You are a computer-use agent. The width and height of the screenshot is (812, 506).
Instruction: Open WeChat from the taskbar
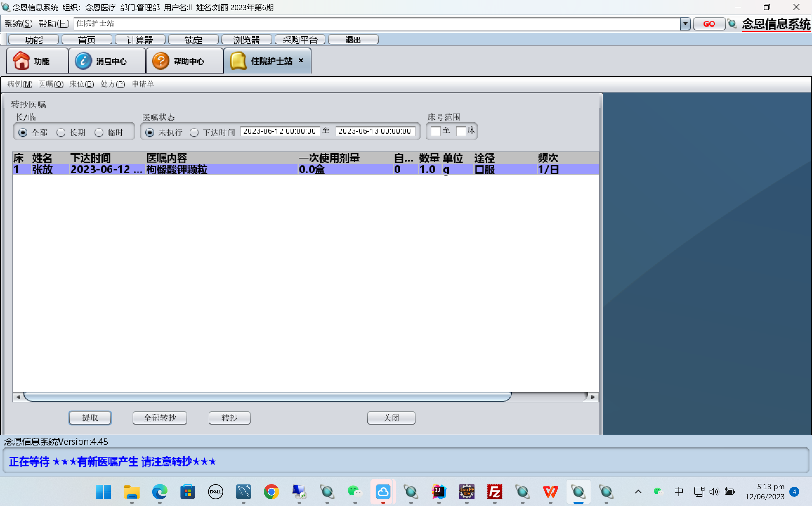point(354,492)
